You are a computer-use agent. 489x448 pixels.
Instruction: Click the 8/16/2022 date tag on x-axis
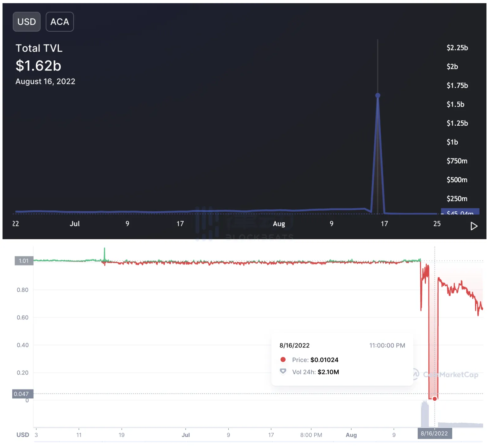point(434,433)
